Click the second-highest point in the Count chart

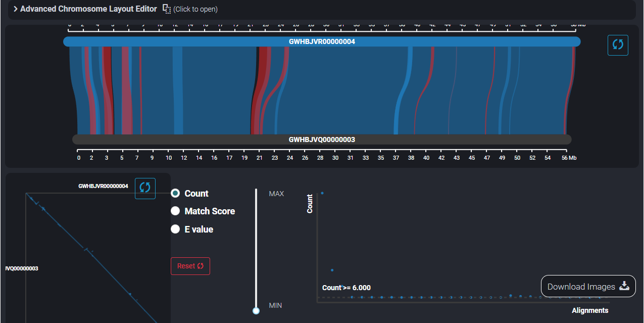[332, 270]
